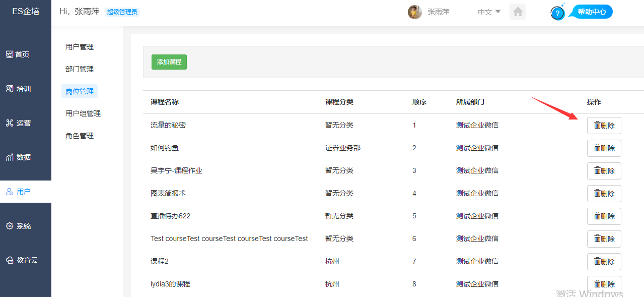This screenshot has width=644, height=297.
Task: Open the 帮助中心 help center
Action: click(592, 12)
